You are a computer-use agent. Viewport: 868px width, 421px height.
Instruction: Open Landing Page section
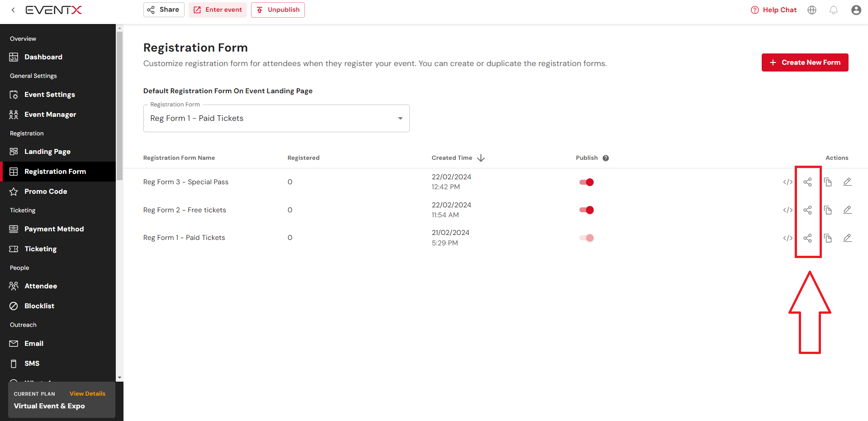(58, 152)
